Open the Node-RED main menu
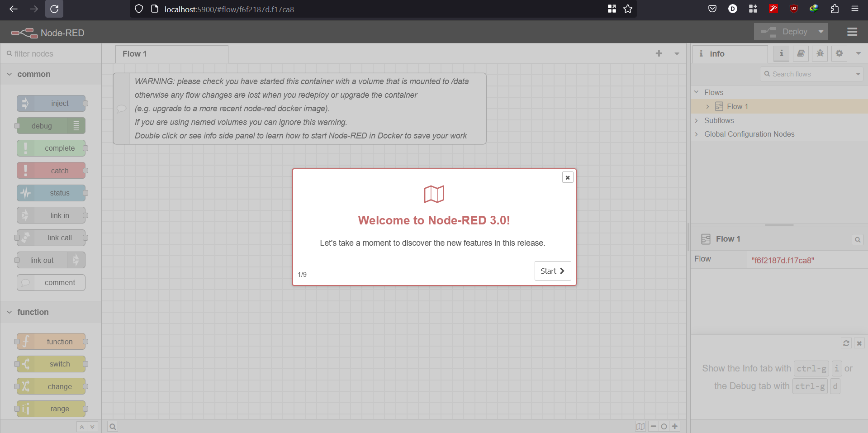 point(852,32)
